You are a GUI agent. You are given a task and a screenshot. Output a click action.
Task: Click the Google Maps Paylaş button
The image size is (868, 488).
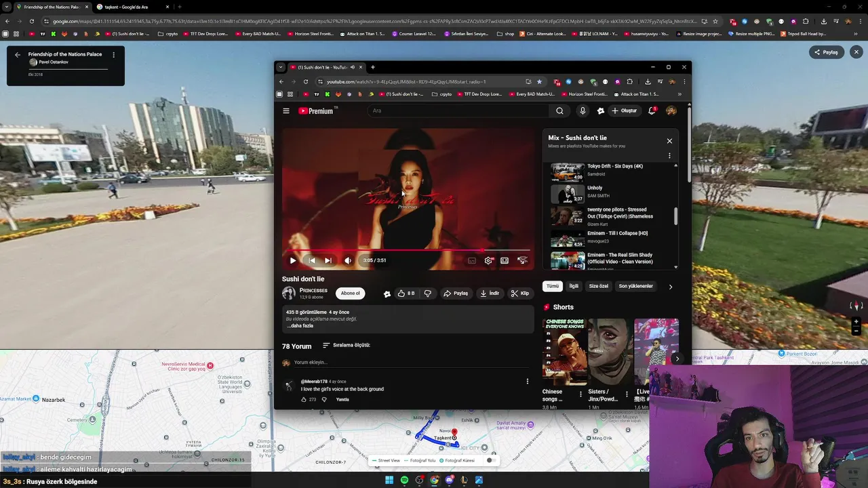pyautogui.click(x=827, y=52)
